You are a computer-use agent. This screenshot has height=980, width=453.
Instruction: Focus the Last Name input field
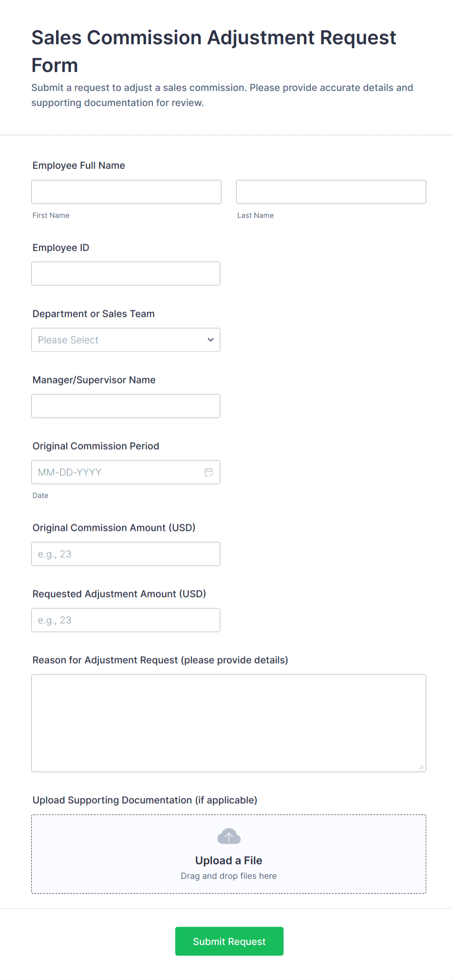click(x=331, y=191)
